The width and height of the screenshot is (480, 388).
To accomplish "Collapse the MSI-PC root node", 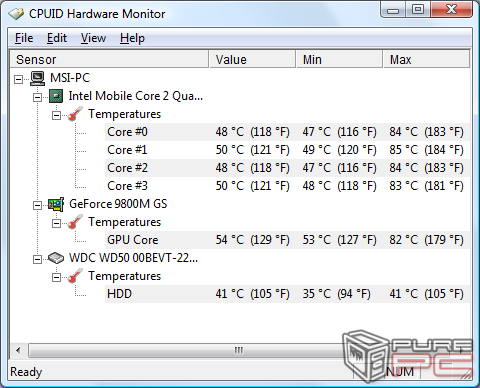I will pyautogui.click(x=19, y=79).
